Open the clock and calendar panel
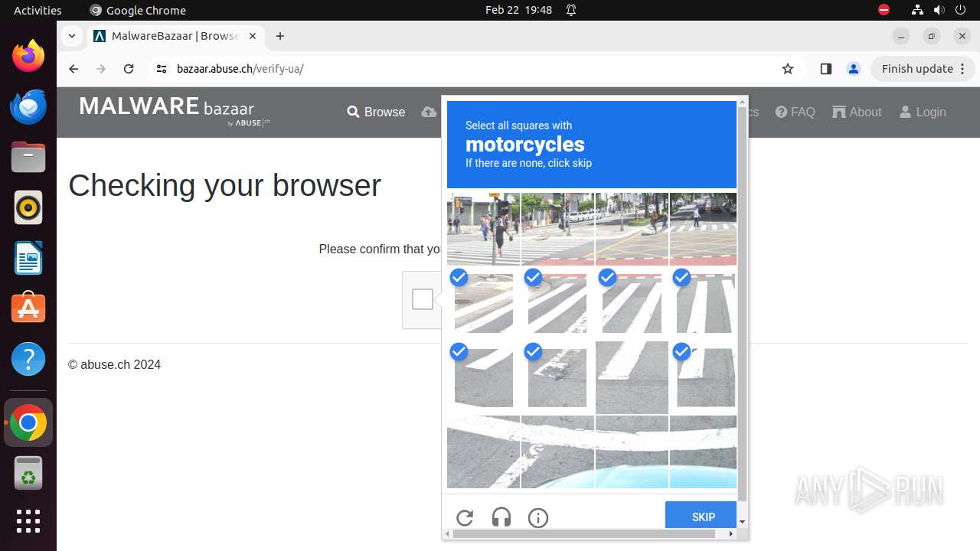 (x=519, y=10)
